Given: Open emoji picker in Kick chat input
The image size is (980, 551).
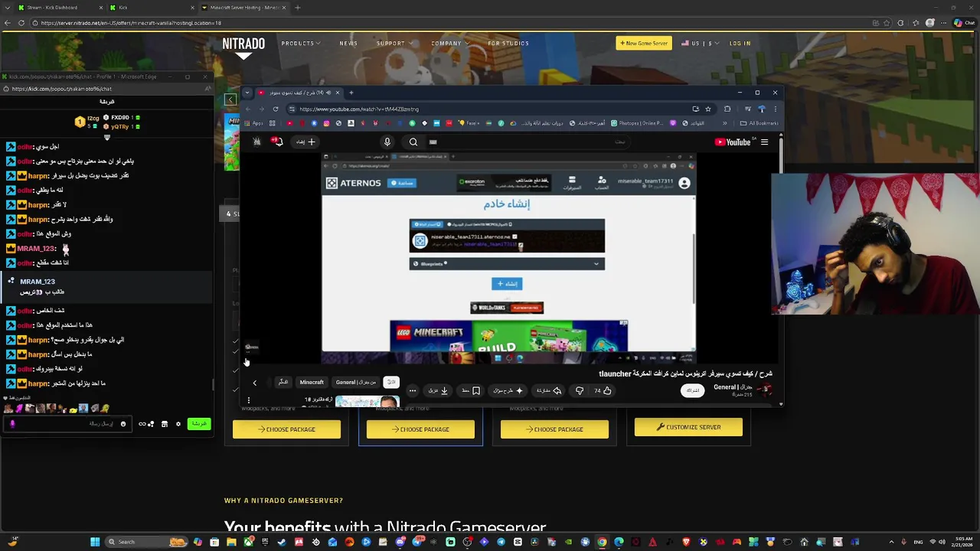Looking at the screenshot, I should [x=122, y=424].
